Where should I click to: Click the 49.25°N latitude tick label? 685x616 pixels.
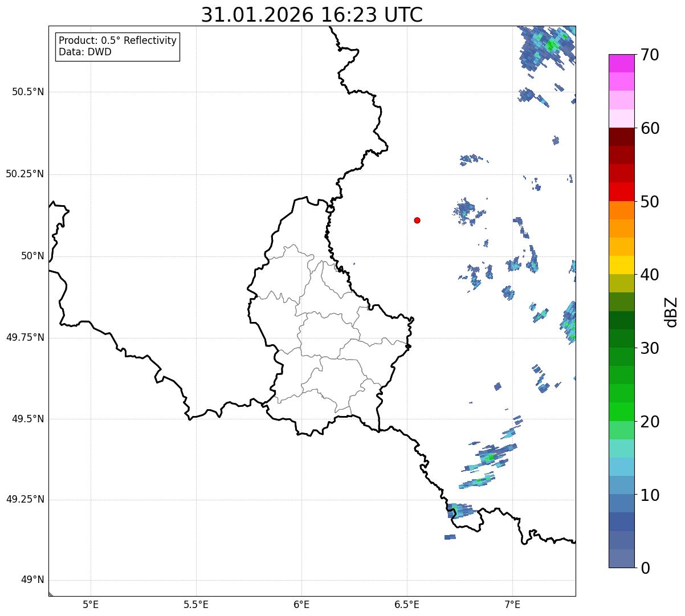[x=25, y=500]
